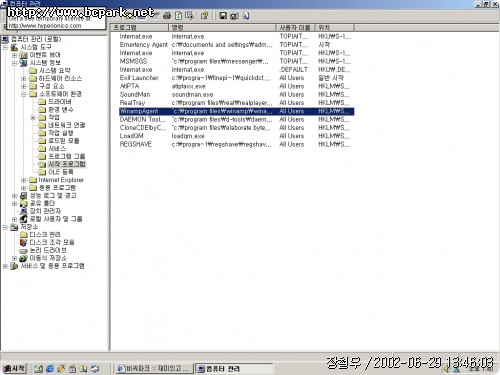Select the WinampAgent row
500x375 pixels.
click(236, 111)
